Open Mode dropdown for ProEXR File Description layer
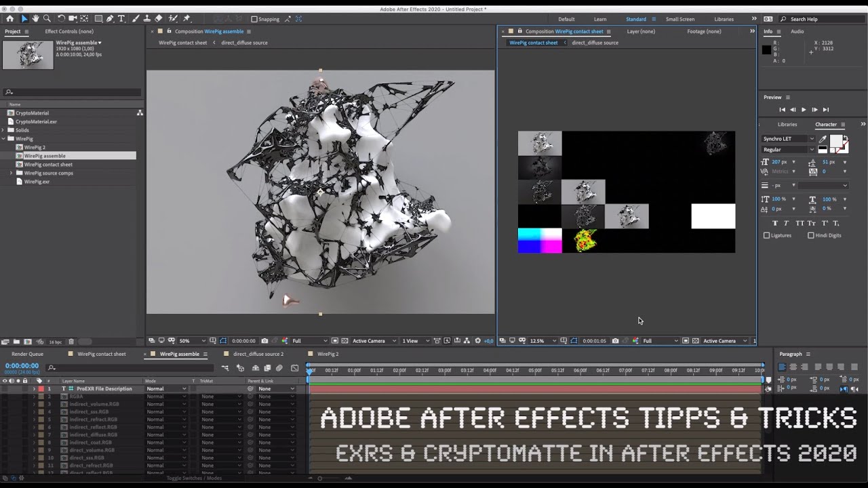Screen dimensions: 868x488 click(x=166, y=389)
